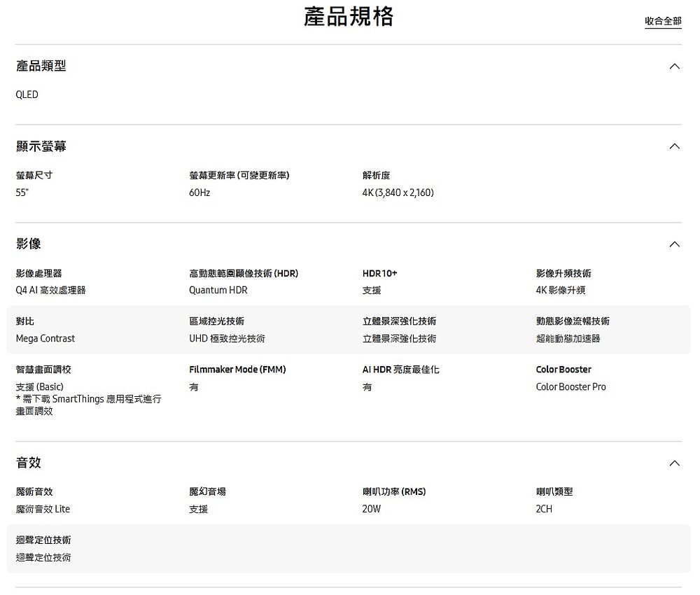This screenshot has width=700, height=595.
Task: Collapse the 顯示螢幕 section chevron
Action: click(x=675, y=146)
